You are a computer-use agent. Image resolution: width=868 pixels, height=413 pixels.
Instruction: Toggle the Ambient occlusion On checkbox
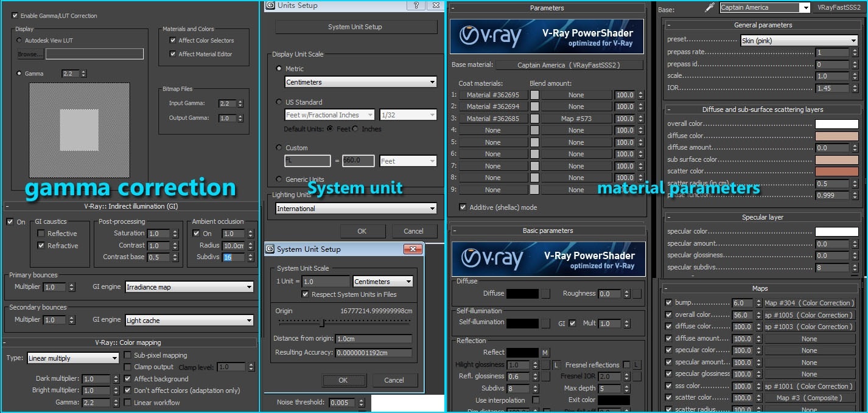[196, 234]
